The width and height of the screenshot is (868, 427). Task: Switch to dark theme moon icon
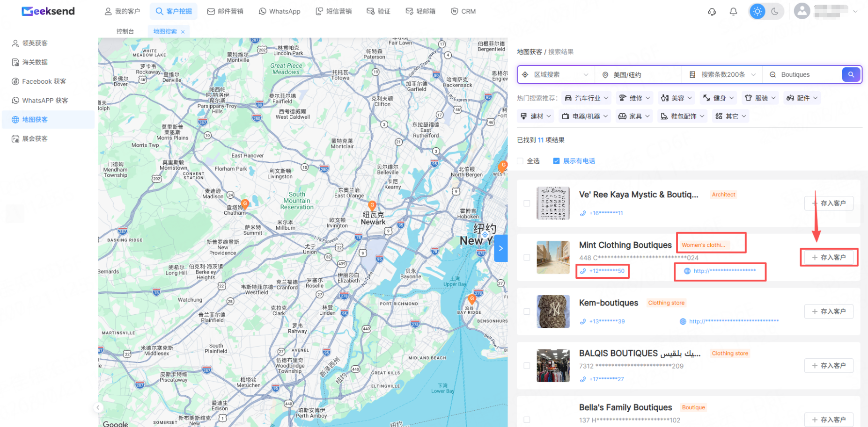pos(775,11)
